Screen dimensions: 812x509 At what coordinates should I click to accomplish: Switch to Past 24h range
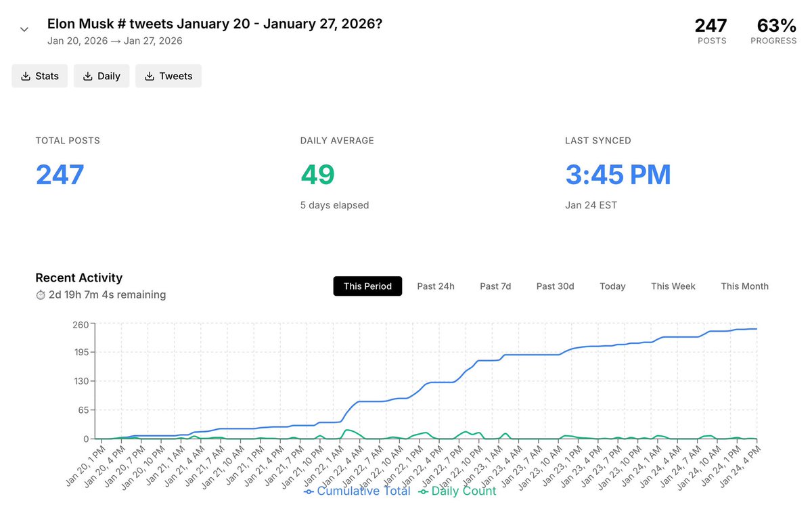(x=436, y=286)
